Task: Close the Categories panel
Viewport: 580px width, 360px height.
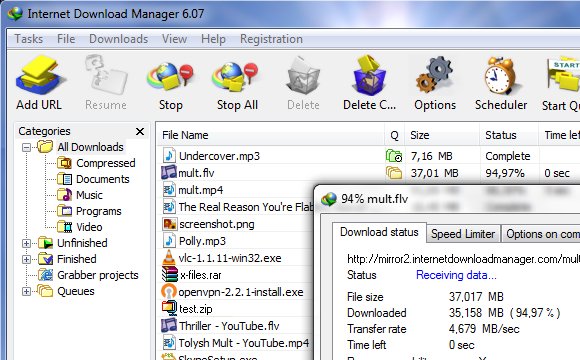Action: 140,131
